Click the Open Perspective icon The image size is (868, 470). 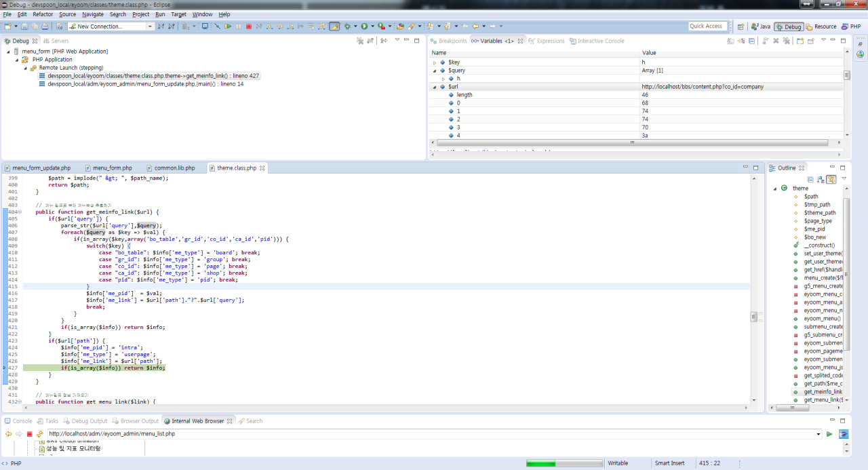tap(741, 26)
